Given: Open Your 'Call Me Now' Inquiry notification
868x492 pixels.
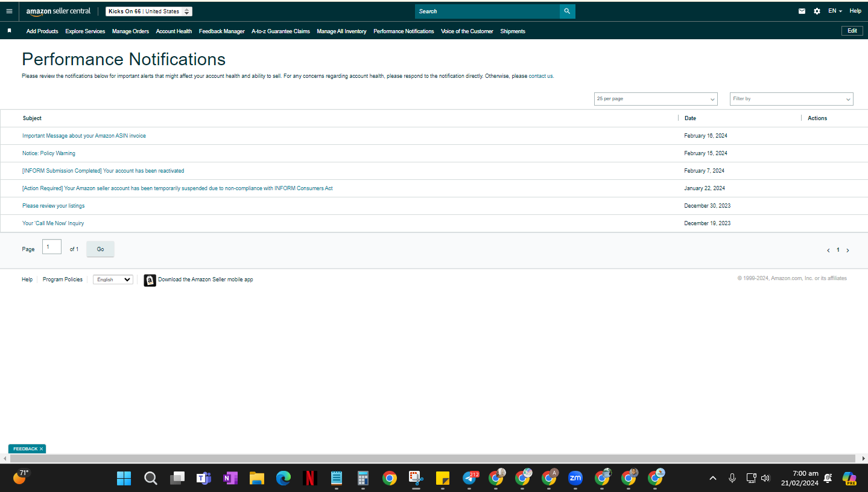Looking at the screenshot, I should tap(53, 223).
